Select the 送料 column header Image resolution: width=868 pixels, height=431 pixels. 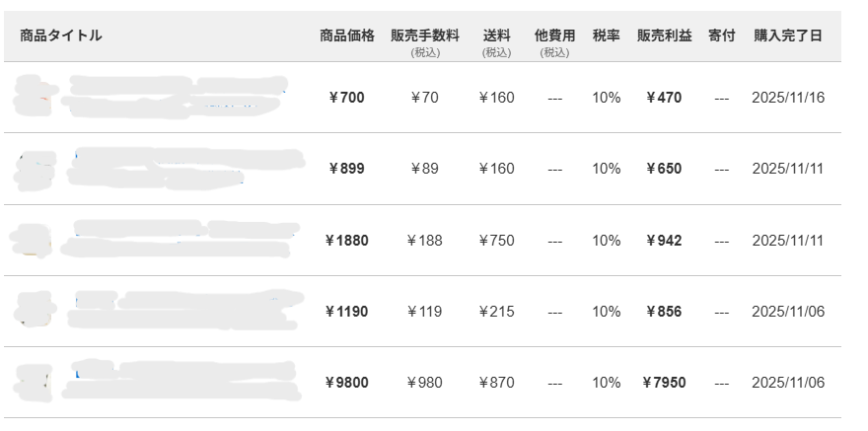[x=496, y=36]
